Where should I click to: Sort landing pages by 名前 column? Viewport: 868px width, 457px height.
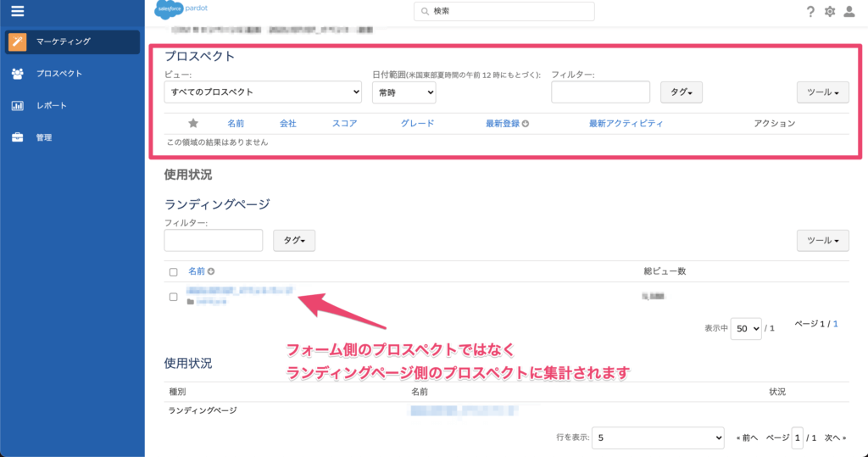(197, 271)
